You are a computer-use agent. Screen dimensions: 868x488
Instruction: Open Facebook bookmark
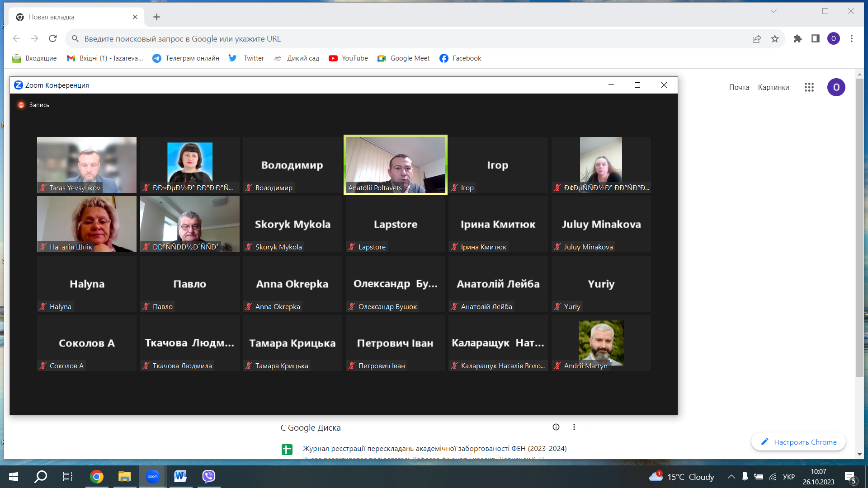pyautogui.click(x=460, y=58)
